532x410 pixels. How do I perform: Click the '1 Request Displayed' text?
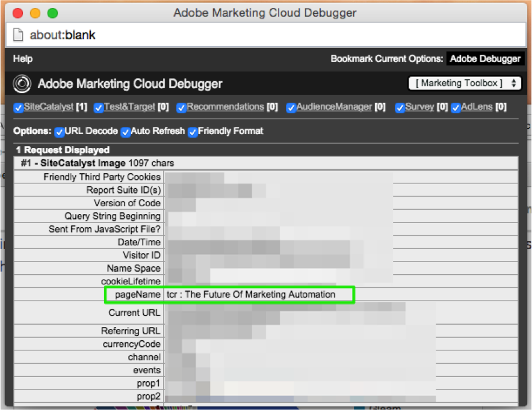point(63,150)
